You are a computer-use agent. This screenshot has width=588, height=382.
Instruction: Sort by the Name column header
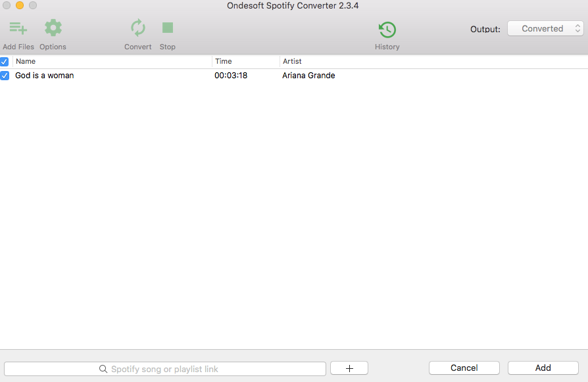coord(112,62)
